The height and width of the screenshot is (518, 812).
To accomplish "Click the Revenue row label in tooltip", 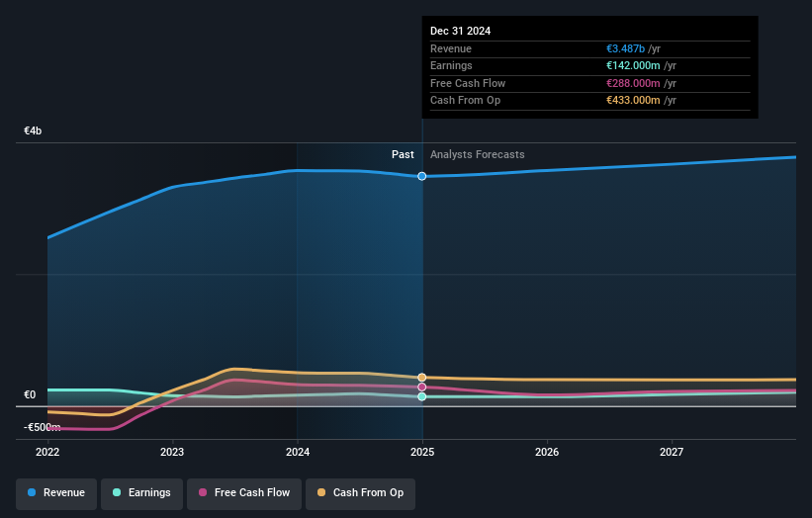I will (x=451, y=48).
